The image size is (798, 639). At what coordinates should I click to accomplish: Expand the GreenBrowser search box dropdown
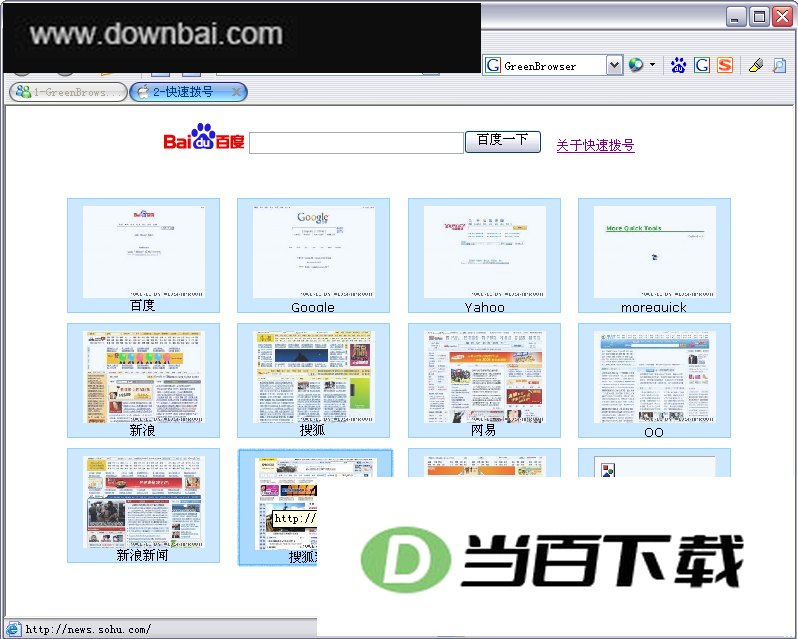tap(615, 65)
